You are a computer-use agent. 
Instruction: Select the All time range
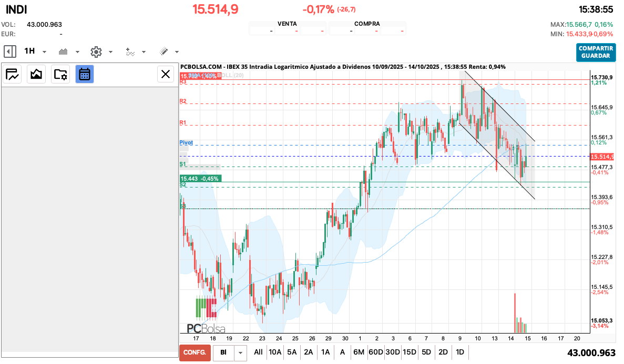[x=258, y=352]
